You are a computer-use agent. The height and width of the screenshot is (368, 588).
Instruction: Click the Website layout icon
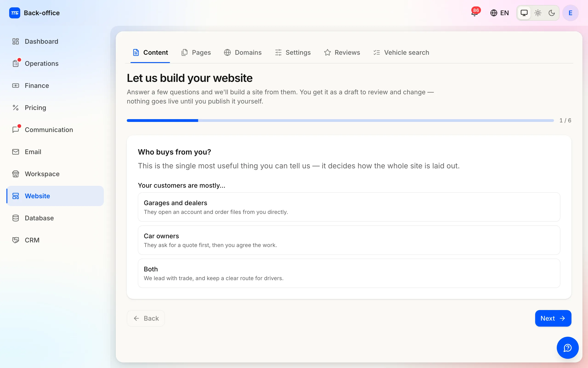(16, 196)
